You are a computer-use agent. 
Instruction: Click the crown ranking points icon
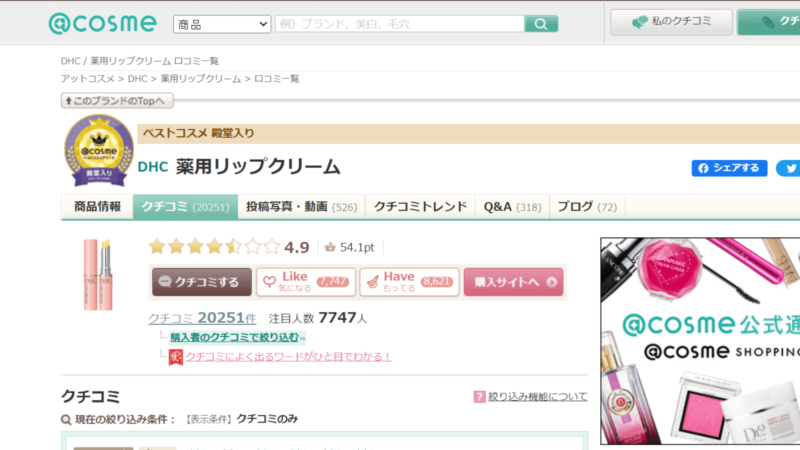coord(330,247)
